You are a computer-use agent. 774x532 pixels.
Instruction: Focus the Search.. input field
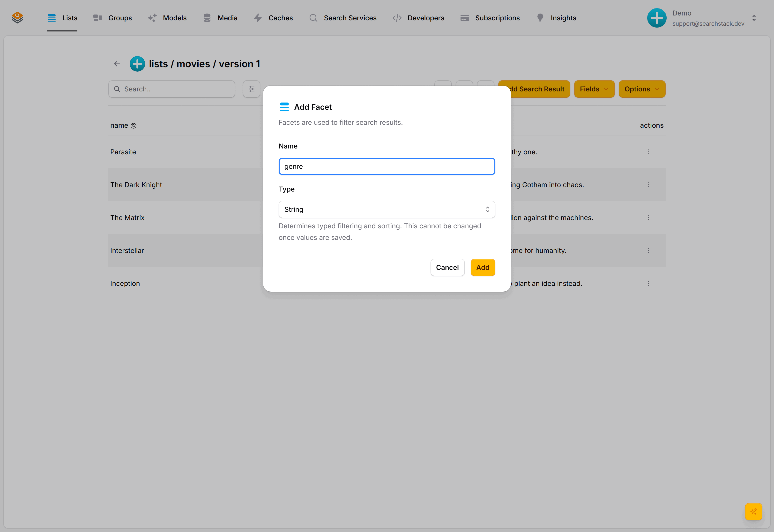pyautogui.click(x=172, y=89)
